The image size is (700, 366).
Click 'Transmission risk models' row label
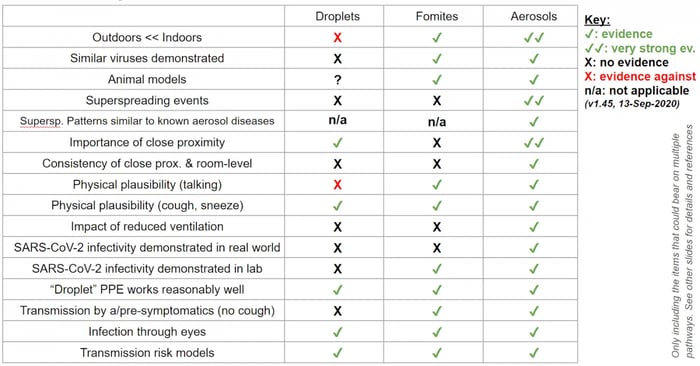point(147,353)
